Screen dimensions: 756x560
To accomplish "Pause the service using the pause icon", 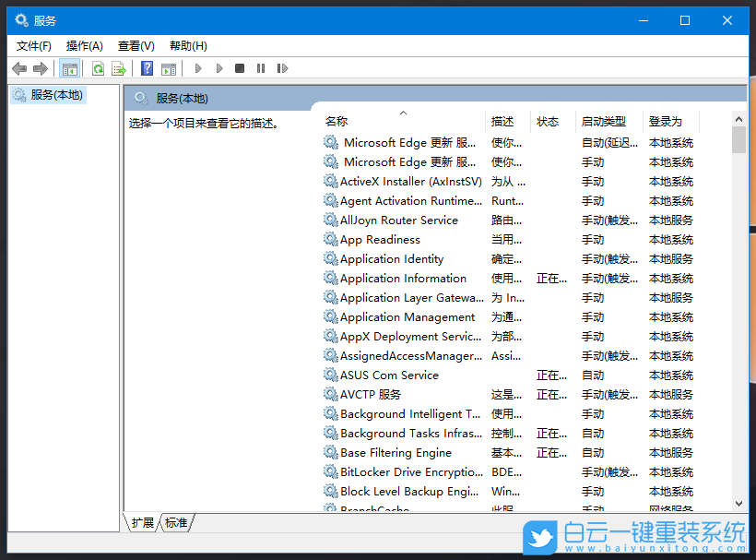I will click(x=261, y=67).
